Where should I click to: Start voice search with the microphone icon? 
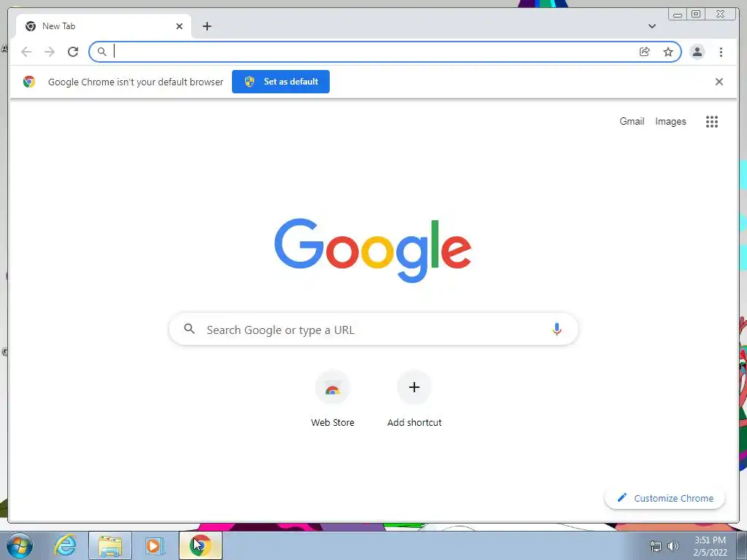click(557, 329)
